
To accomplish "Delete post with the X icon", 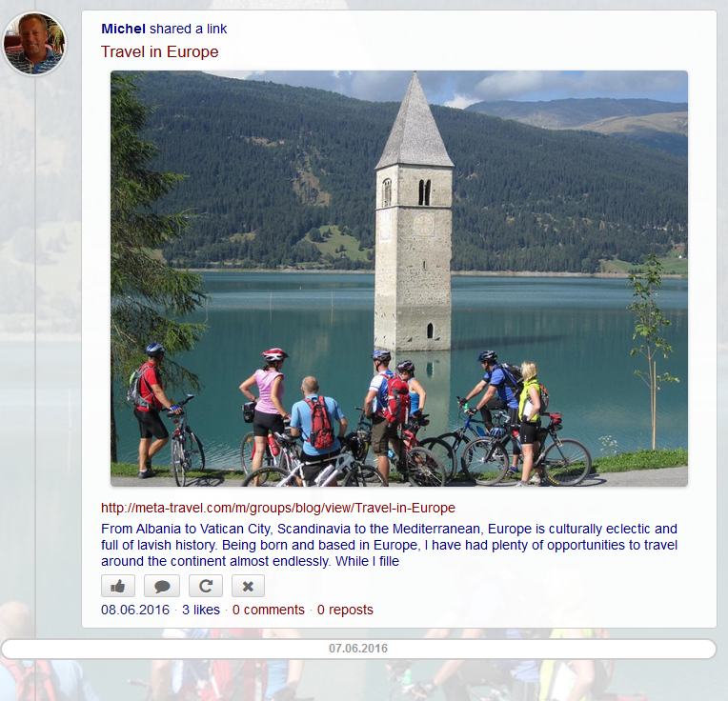I will tap(248, 586).
